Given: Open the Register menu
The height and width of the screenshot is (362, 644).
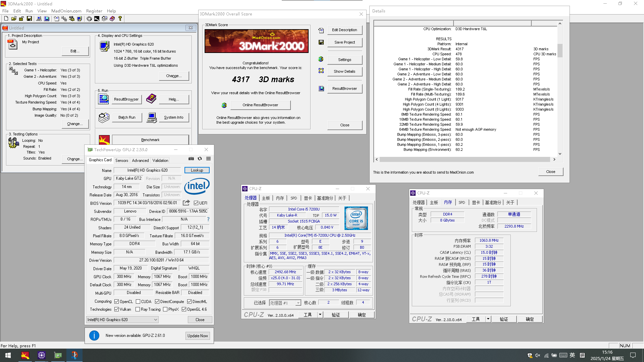Looking at the screenshot, I should tap(94, 11).
